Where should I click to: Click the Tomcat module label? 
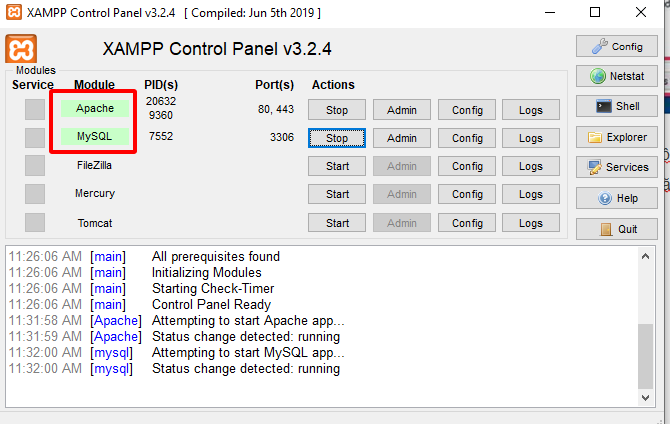tap(95, 223)
